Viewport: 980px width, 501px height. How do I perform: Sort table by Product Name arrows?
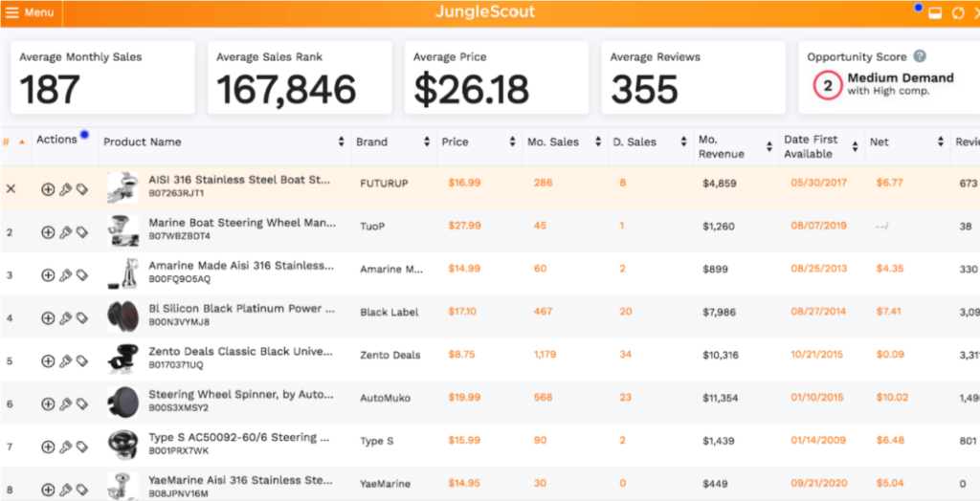point(342,142)
